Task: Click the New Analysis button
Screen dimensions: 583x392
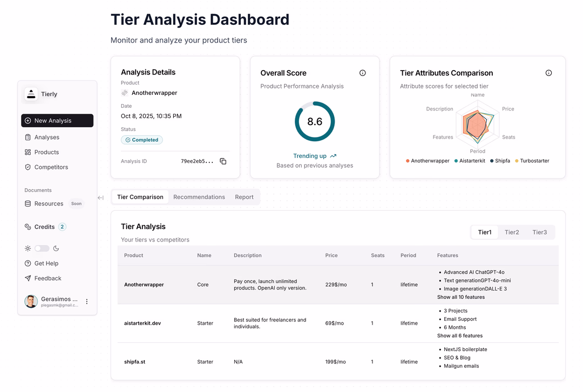Action: [57, 121]
